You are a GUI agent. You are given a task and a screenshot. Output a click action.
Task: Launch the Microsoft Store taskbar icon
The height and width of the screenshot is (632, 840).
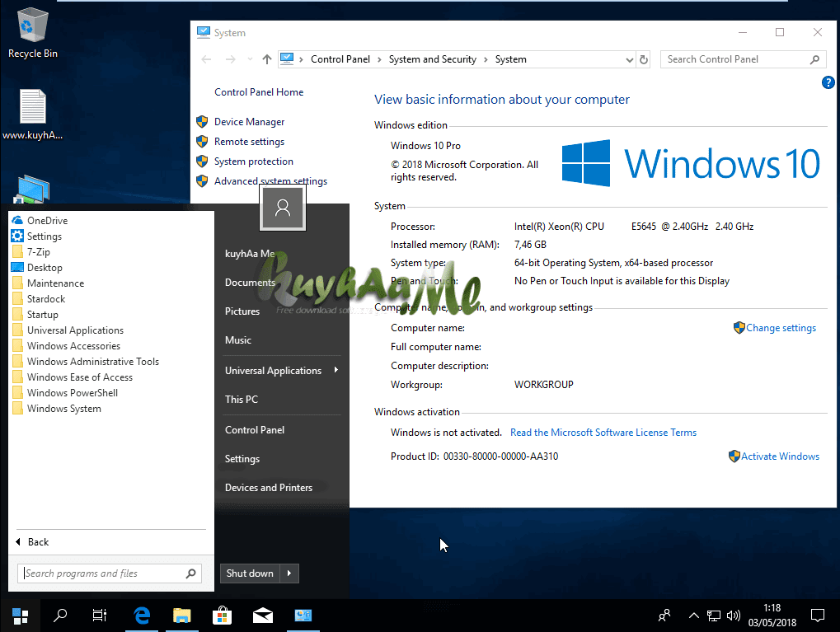(222, 615)
